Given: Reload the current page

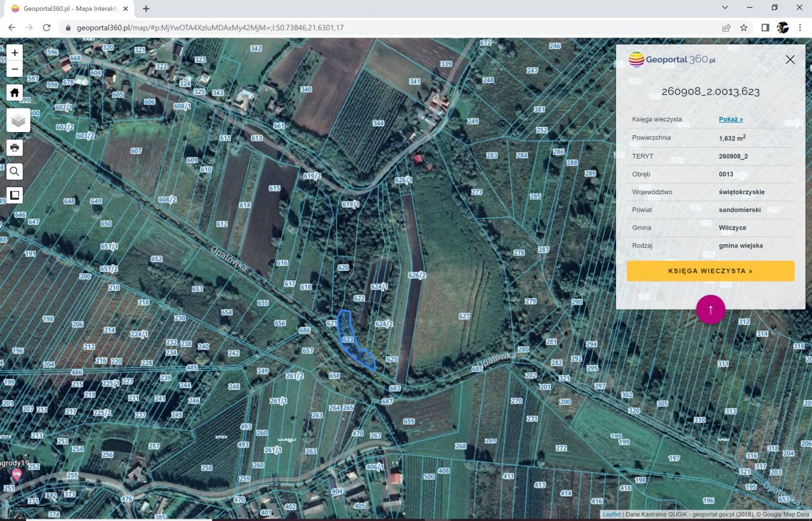Looking at the screenshot, I should (46, 28).
